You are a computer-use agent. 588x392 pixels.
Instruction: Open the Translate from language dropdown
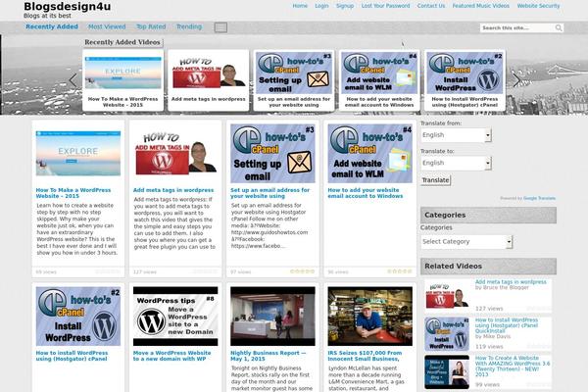[x=456, y=135]
